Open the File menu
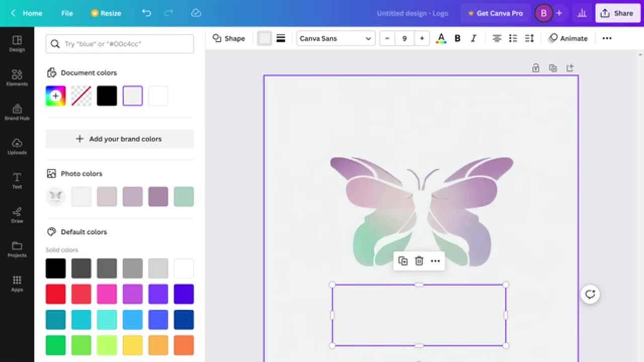The image size is (644, 362). 67,13
